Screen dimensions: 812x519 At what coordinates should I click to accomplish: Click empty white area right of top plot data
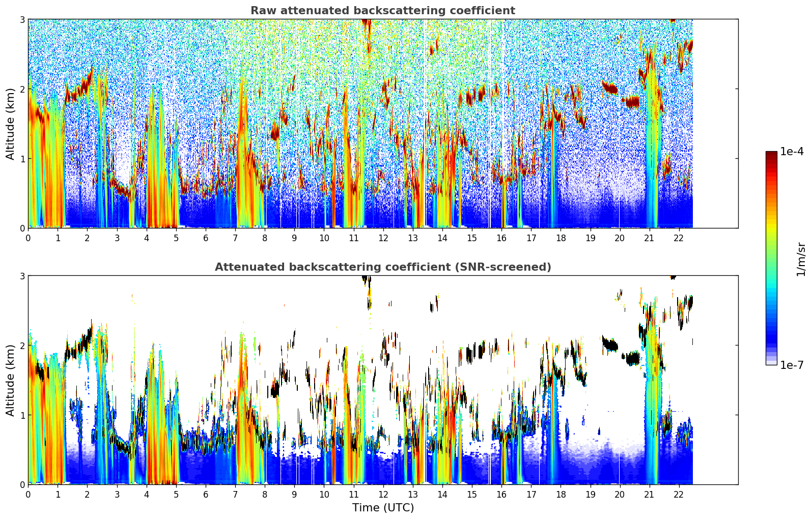(715, 122)
